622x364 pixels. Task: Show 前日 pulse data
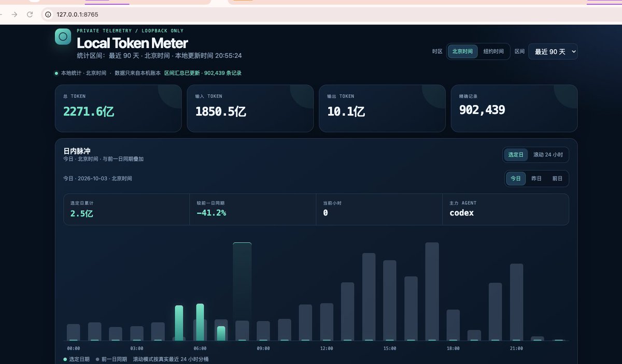click(557, 179)
